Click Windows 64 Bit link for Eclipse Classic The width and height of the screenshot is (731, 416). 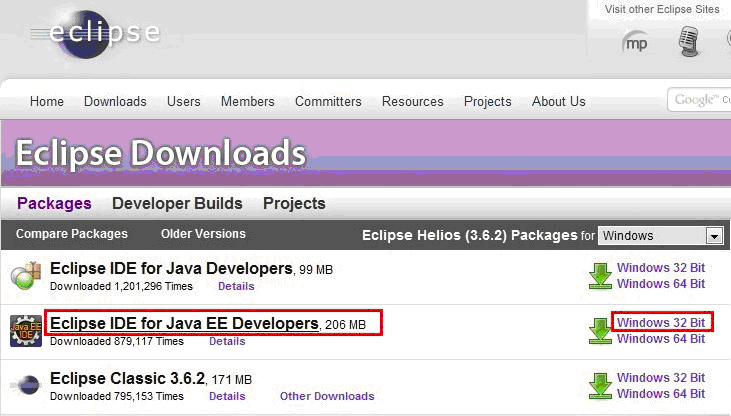click(x=661, y=394)
